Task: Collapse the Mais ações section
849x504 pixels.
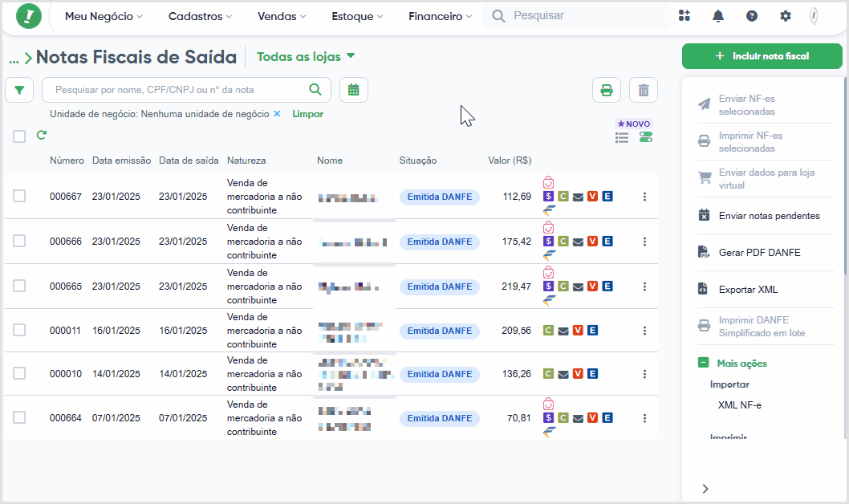Action: [x=703, y=363]
